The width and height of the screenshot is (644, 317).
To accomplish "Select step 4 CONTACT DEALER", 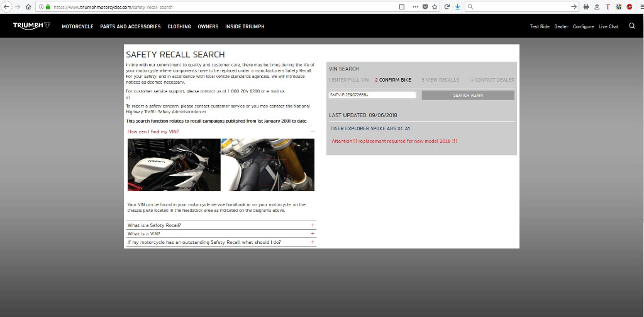I will tap(492, 80).
